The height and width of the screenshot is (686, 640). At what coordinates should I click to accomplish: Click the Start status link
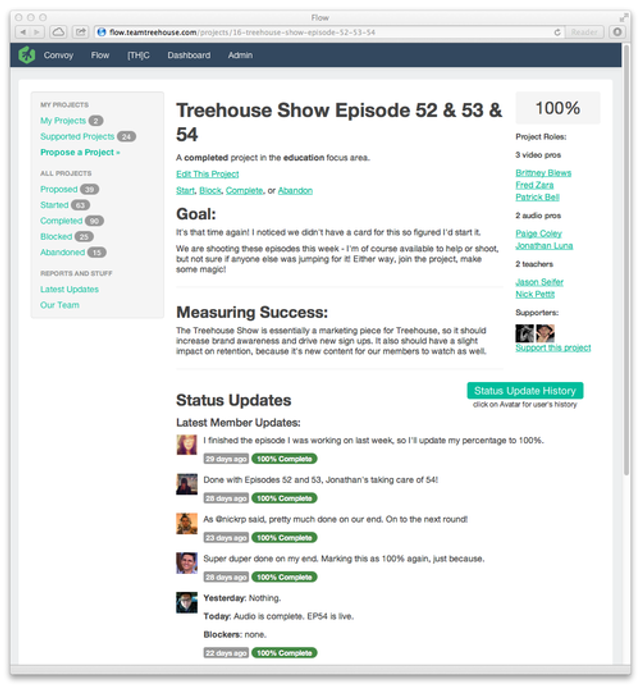pyautogui.click(x=185, y=191)
